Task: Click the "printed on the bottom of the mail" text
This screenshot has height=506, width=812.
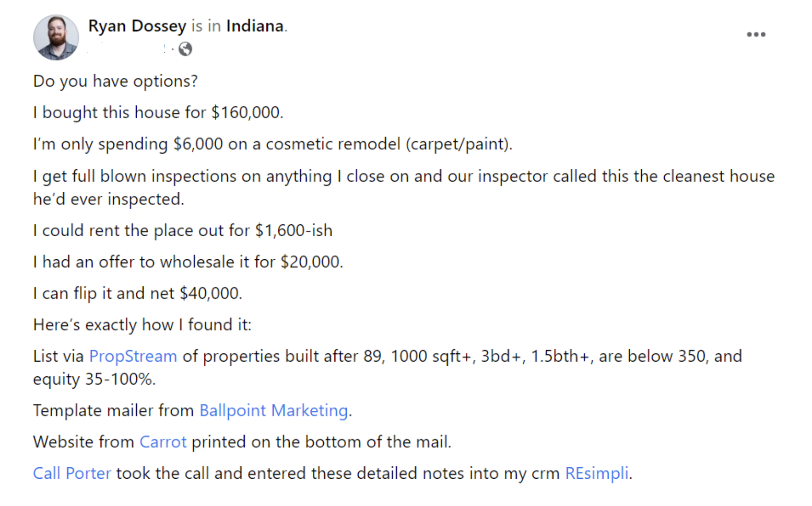Action: (321, 442)
